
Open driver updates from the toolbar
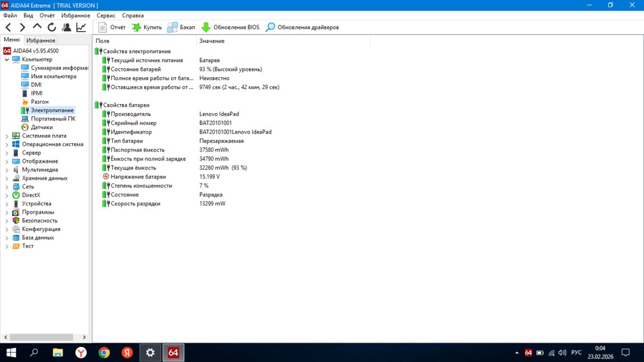[302, 27]
